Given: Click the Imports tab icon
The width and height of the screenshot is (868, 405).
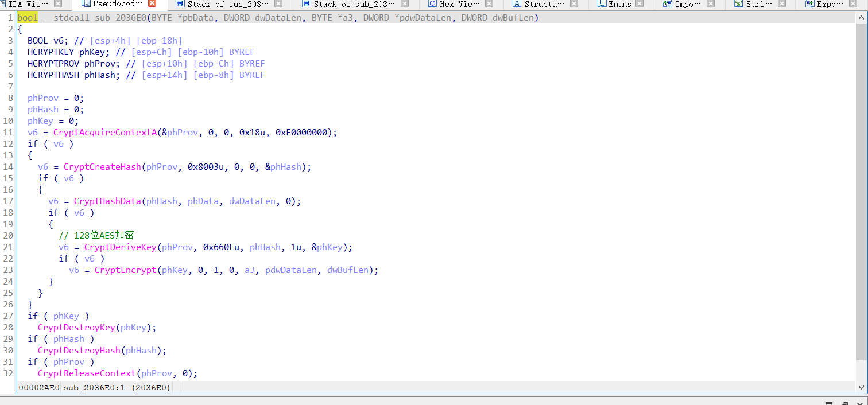Looking at the screenshot, I should click(667, 4).
